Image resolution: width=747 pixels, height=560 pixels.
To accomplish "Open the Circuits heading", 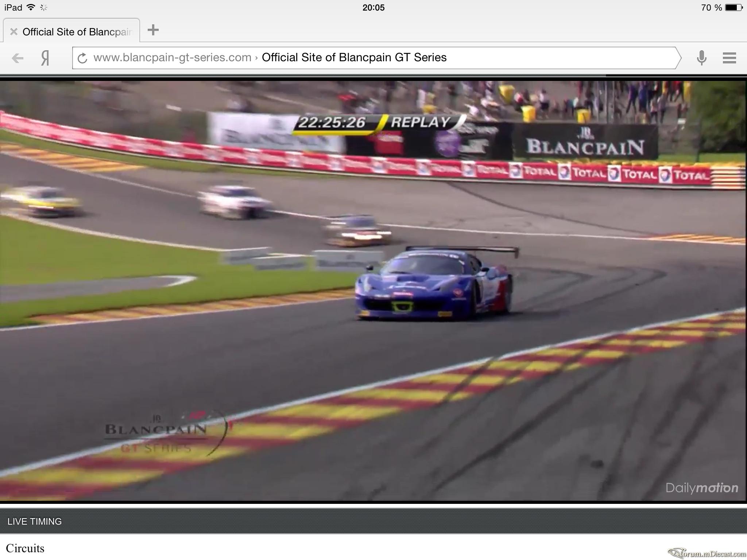I will [25, 548].
